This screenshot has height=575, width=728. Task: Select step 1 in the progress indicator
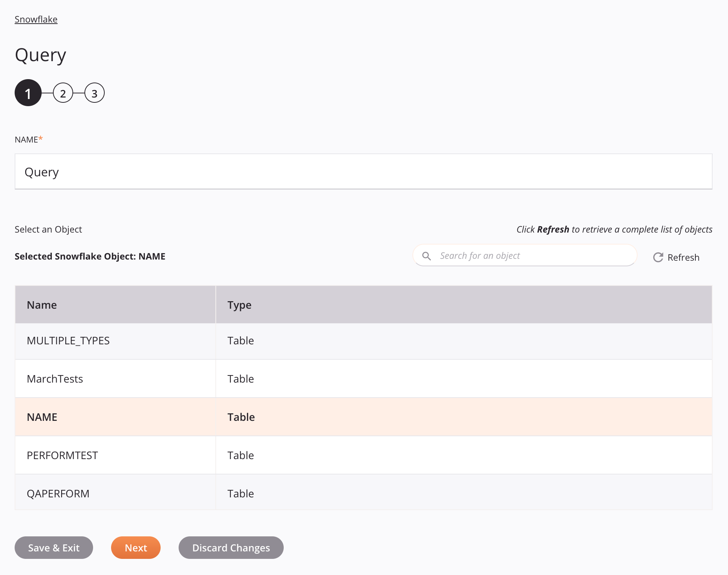coord(28,93)
